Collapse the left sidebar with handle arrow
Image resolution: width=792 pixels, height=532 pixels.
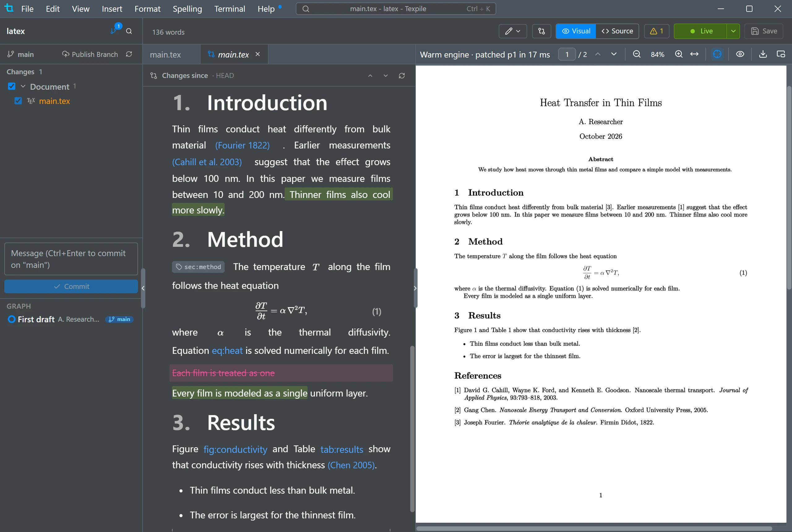[x=143, y=288]
